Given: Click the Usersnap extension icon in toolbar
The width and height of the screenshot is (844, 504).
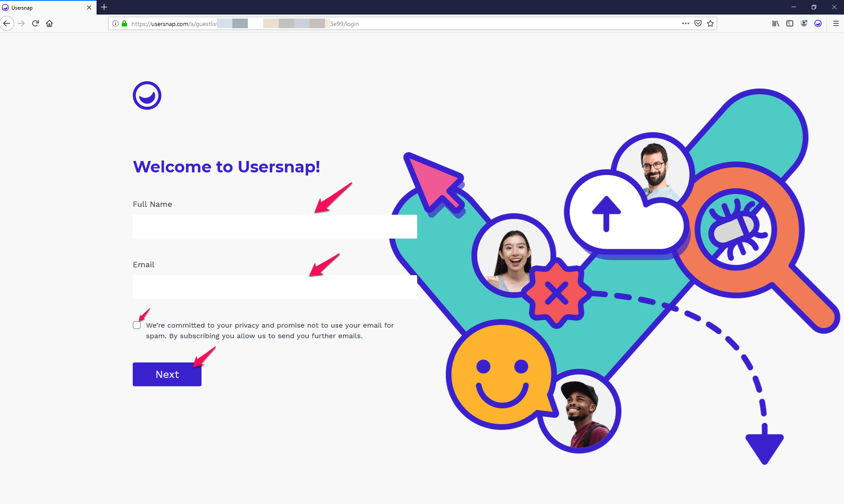Looking at the screenshot, I should (x=818, y=23).
